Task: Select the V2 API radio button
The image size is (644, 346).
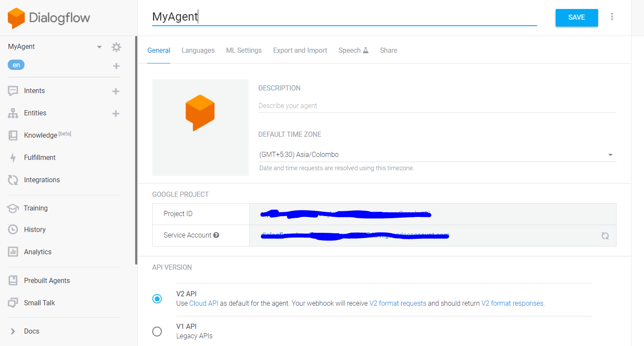Action: 157,299
